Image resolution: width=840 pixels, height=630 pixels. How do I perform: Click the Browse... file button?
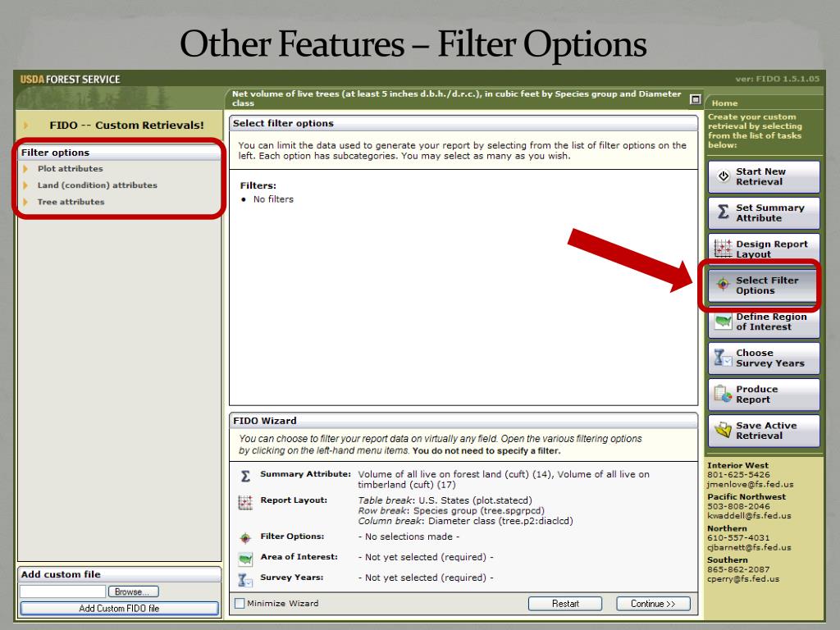(134, 591)
